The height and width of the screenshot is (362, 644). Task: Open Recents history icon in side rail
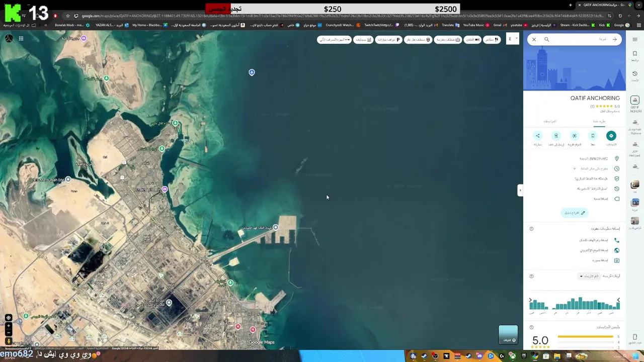click(635, 74)
